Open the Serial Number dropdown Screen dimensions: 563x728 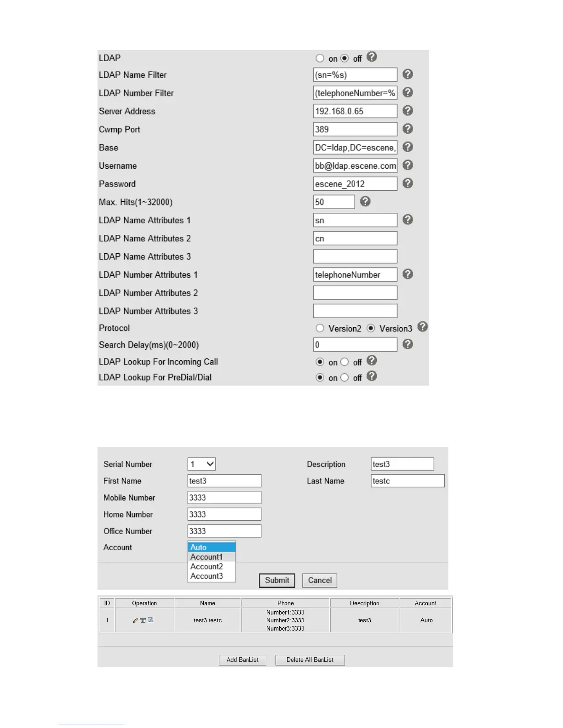tap(201, 464)
